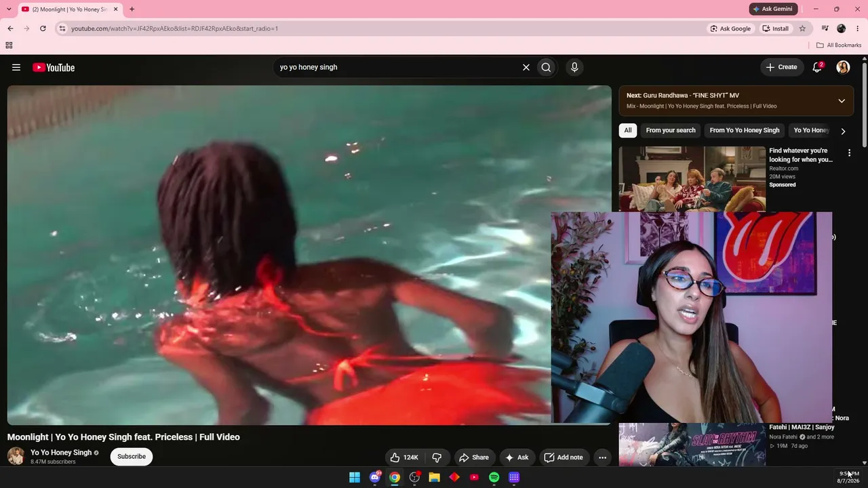The width and height of the screenshot is (868, 488).
Task: Open the Chrome tab search dropdown
Action: [x=9, y=9]
